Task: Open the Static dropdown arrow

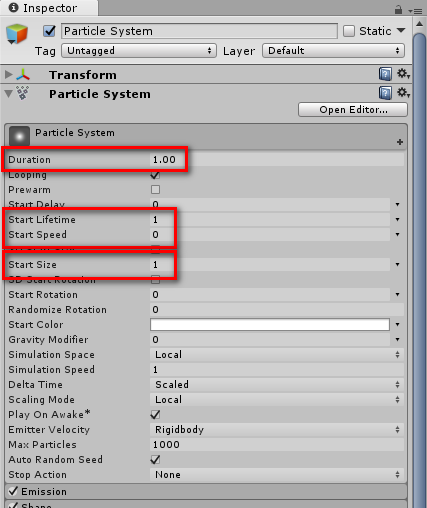Action: click(x=401, y=31)
